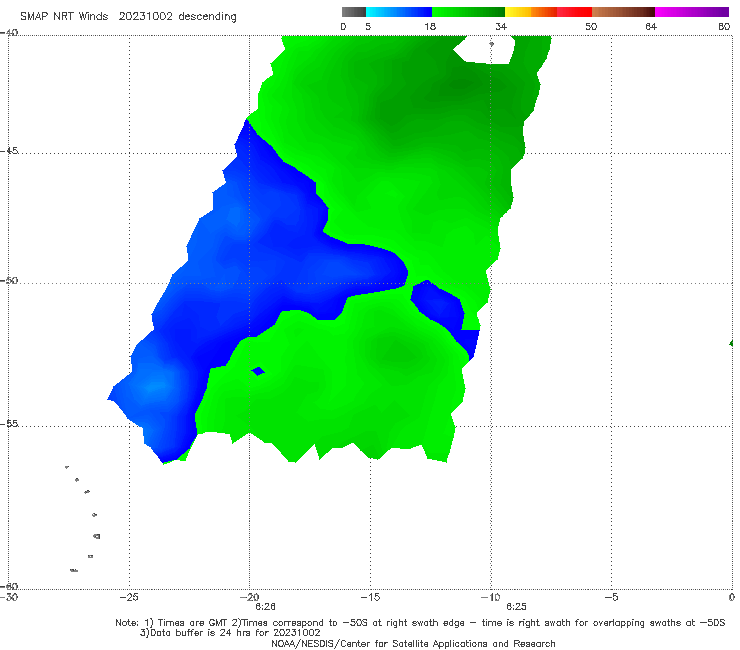Screen dimensions: 740x650
Task: Click the longitude axis label '-20'
Action: 249,597
